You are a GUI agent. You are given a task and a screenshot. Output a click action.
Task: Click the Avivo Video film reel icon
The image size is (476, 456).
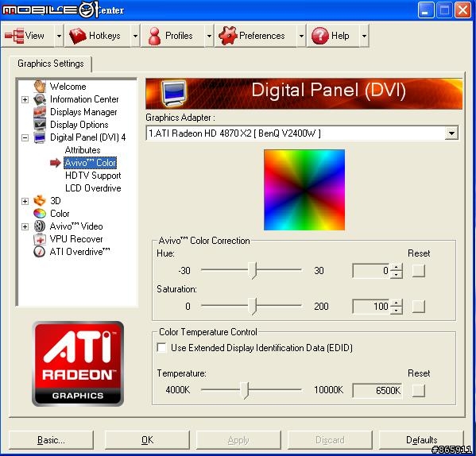(40, 226)
